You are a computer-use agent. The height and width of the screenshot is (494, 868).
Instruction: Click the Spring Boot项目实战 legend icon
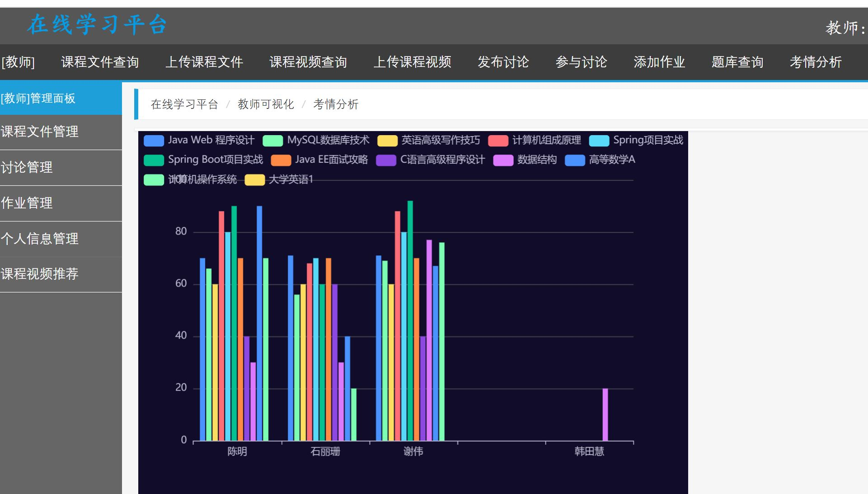[x=154, y=160]
